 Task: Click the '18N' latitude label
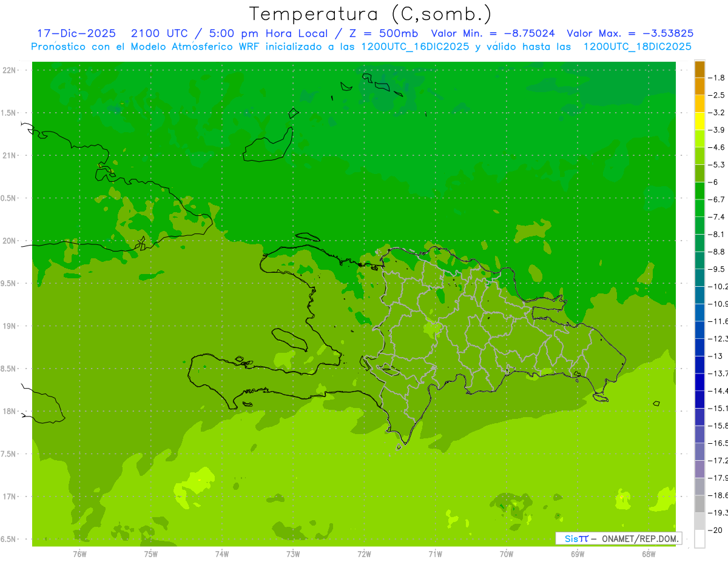click(10, 411)
